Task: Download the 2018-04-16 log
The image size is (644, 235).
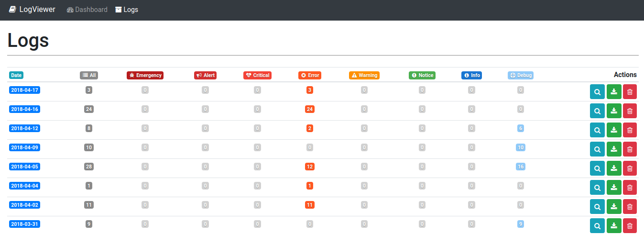Action: click(614, 111)
